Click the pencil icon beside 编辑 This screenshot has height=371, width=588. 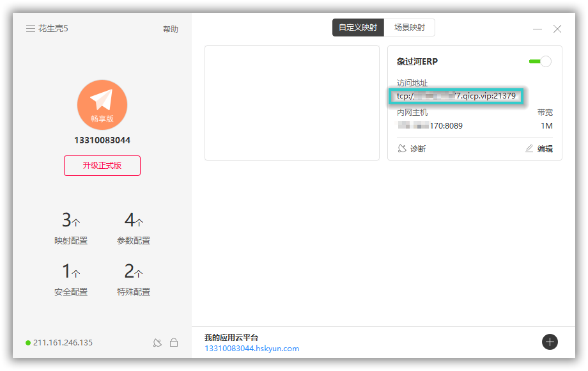pos(529,148)
